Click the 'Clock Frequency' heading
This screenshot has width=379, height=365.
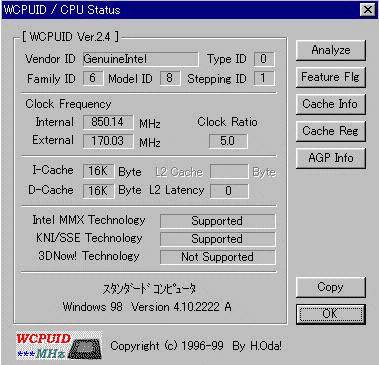click(x=68, y=104)
